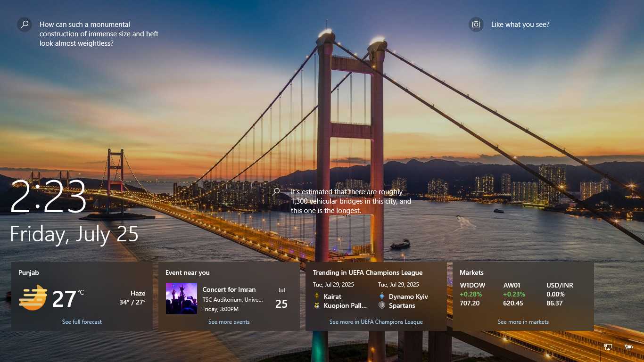Viewport: 644px width, 362px height.
Task: Click the Haze condition label
Action: click(x=138, y=293)
